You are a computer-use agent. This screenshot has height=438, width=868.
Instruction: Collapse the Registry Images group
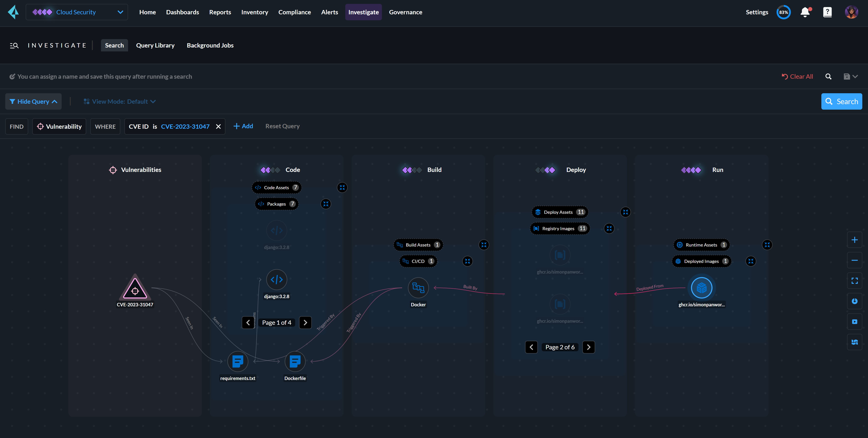coord(609,228)
